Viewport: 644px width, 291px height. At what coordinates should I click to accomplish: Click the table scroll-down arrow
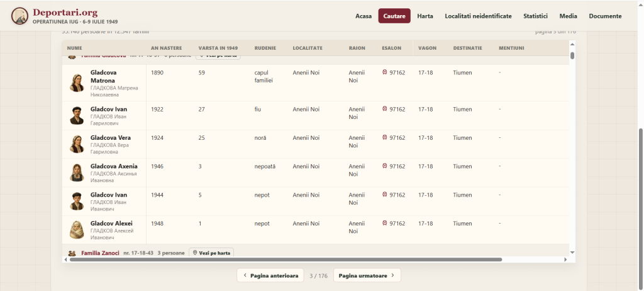pos(572,253)
